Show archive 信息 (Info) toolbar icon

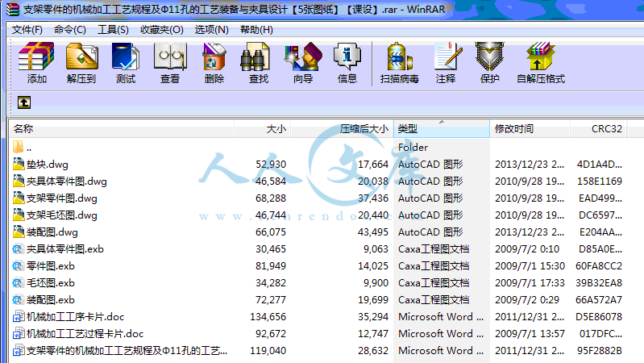point(347,56)
